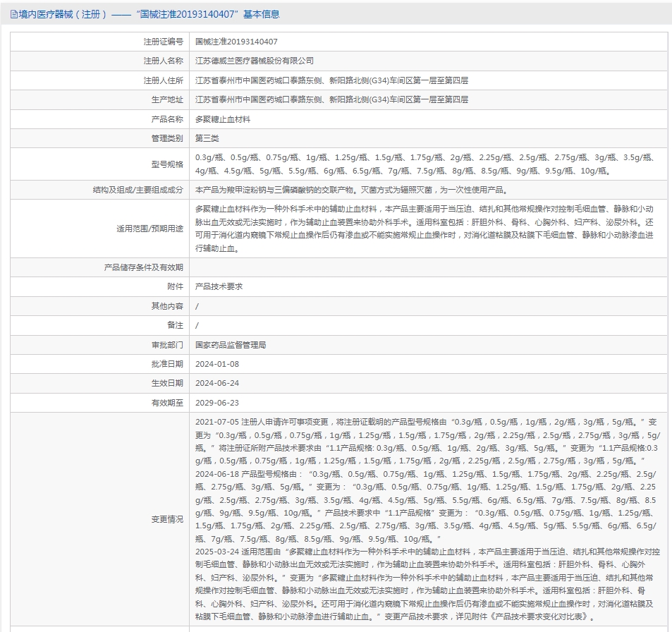Select effective date 2024-06-24
Screen dimensions: 672x632
tap(217, 383)
